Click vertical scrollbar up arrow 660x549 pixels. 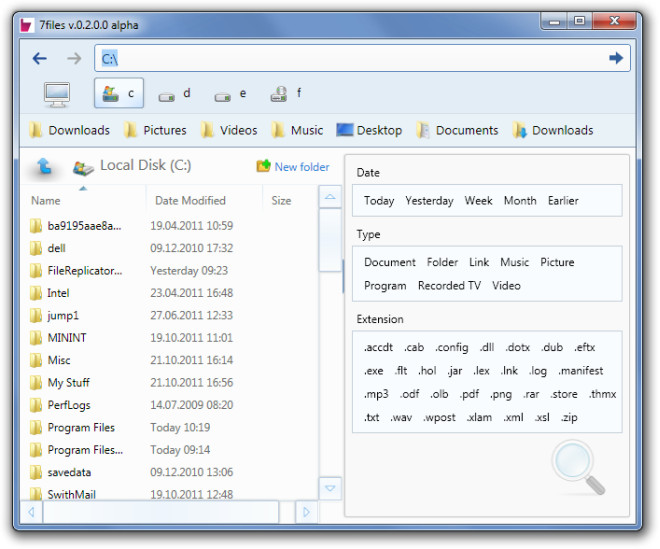[x=330, y=197]
